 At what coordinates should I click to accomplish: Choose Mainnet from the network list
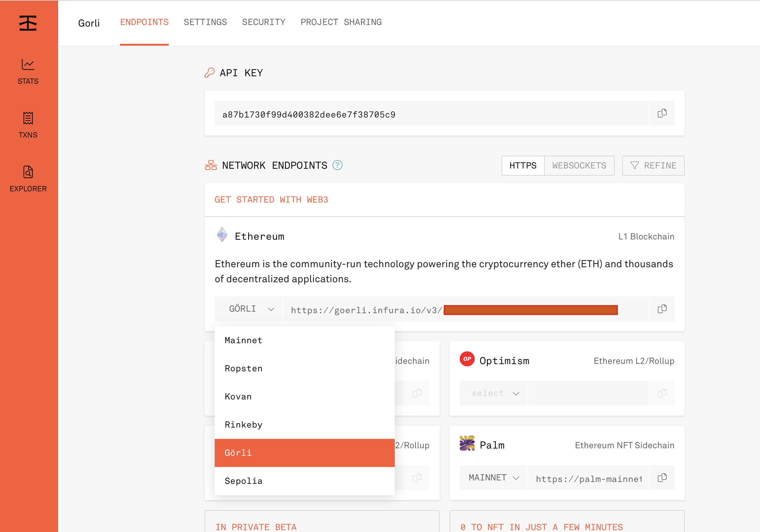243,340
